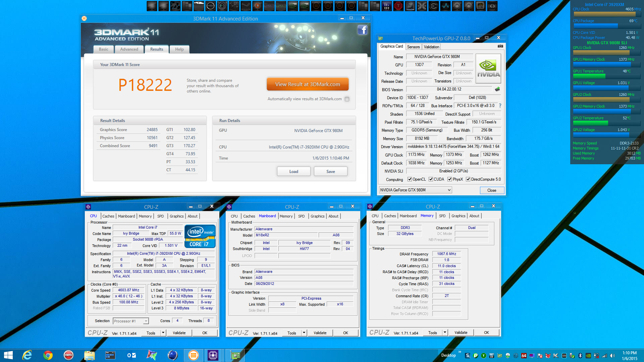Screen dimensions: 644x362
Task: Launch Google Chrome from the taskbar
Action: [x=48, y=355]
